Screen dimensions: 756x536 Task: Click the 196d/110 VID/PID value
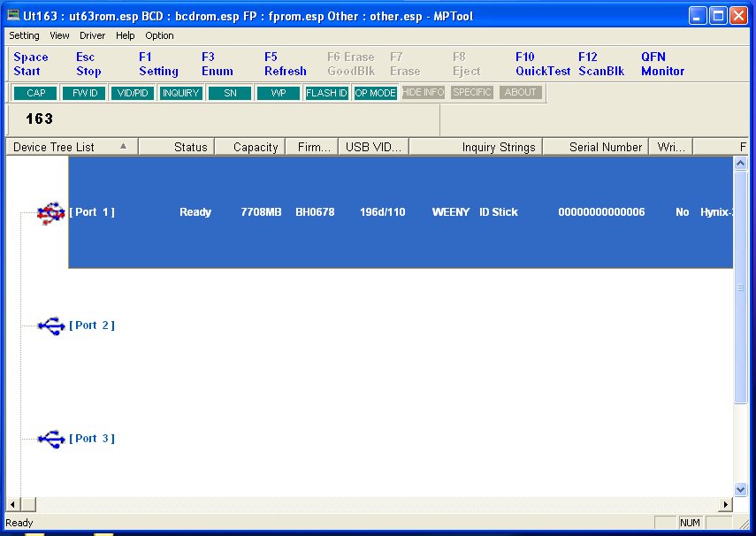pos(382,212)
